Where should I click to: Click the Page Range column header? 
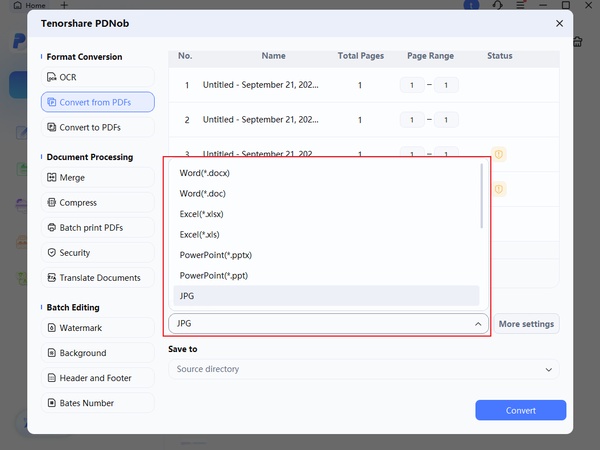coord(430,56)
